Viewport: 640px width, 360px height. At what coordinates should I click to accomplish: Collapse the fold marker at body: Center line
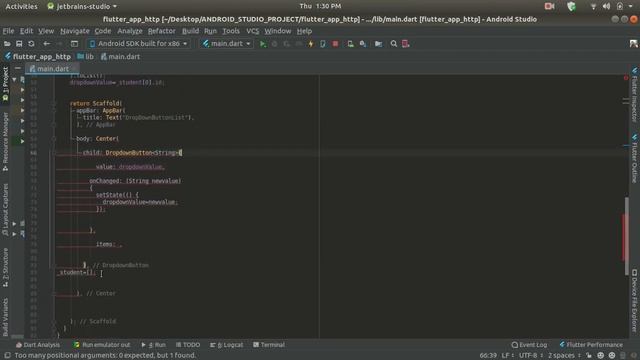click(x=53, y=139)
